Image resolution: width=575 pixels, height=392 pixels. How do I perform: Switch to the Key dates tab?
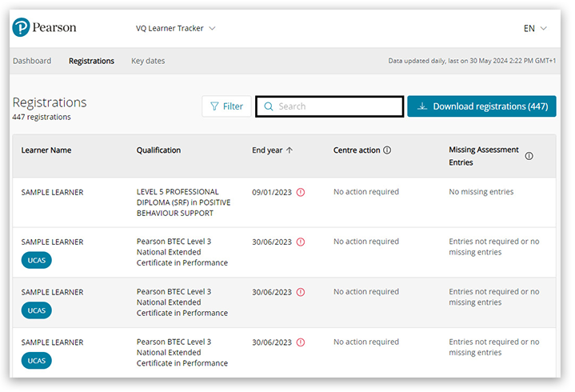(148, 61)
